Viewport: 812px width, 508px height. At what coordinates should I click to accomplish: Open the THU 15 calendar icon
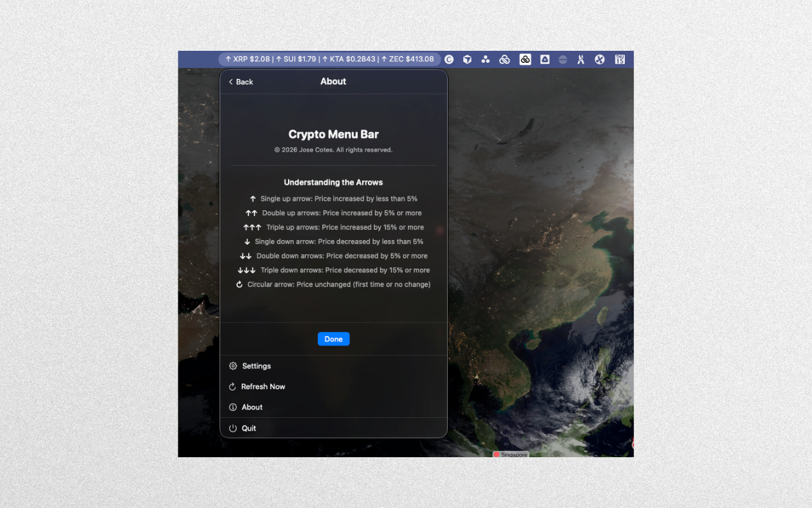(620, 60)
